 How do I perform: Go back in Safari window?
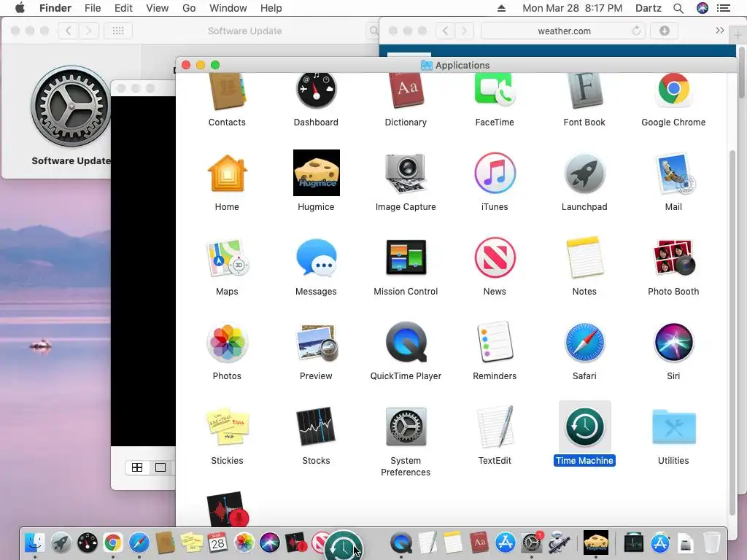[445, 31]
